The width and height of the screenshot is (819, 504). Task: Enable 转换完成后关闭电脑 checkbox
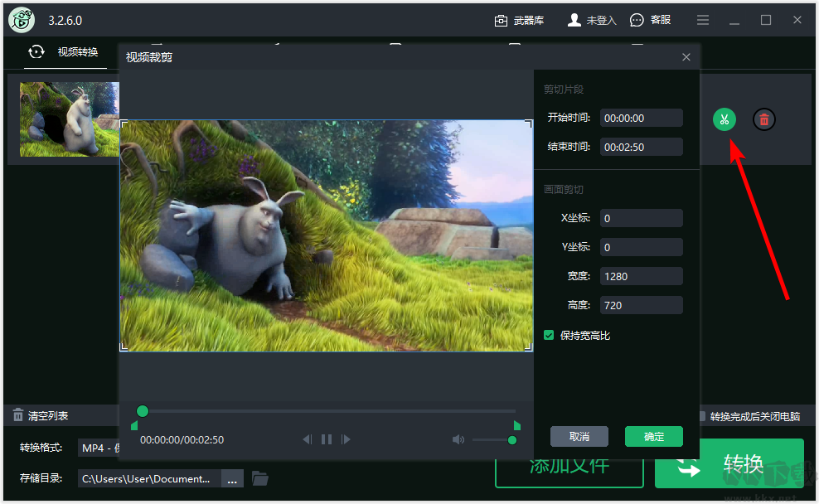[701, 416]
